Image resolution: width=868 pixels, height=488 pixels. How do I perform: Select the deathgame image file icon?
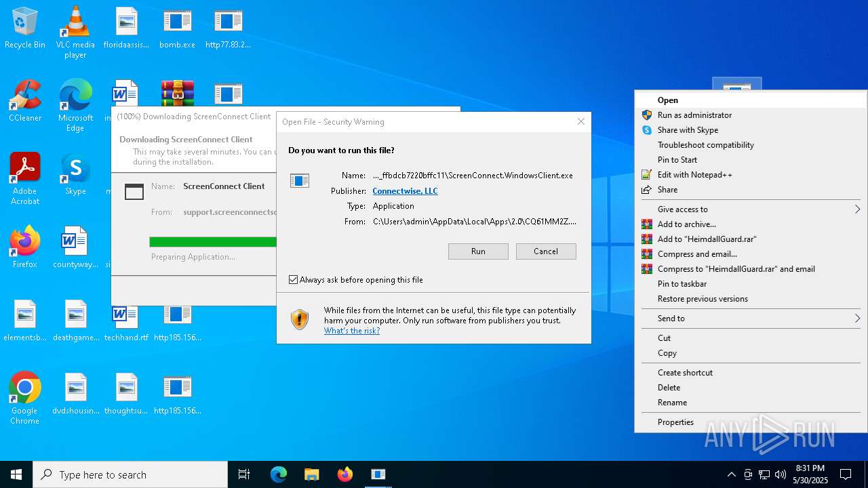coord(75,321)
